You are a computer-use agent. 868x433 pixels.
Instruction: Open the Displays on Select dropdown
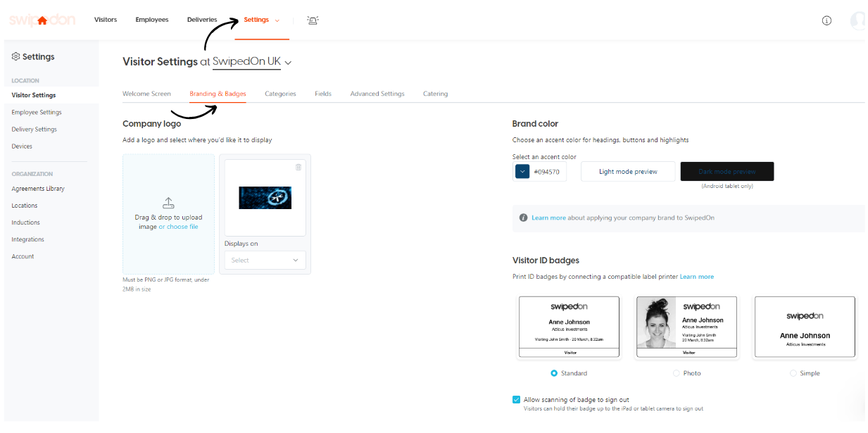(265, 260)
